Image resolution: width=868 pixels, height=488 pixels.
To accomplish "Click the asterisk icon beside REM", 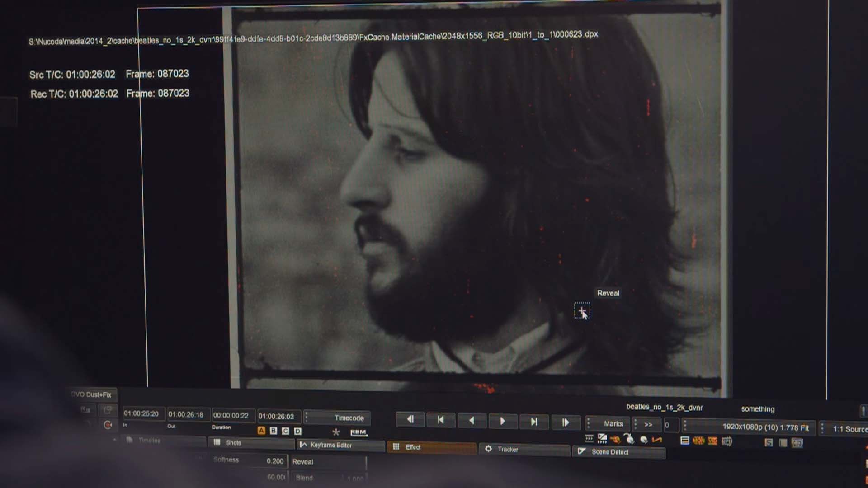I will pos(335,432).
